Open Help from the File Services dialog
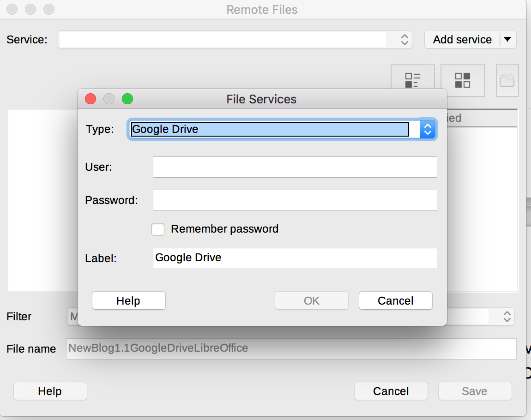The image size is (531, 420). tap(128, 300)
